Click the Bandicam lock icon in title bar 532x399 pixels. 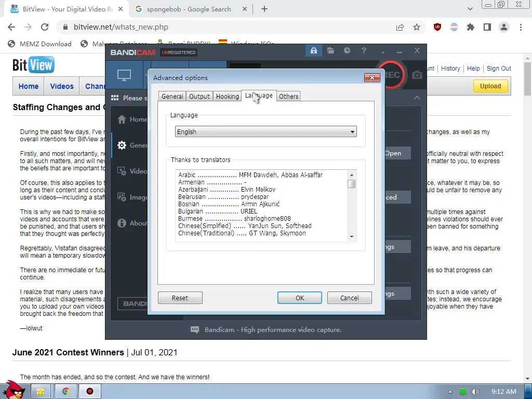313,51
